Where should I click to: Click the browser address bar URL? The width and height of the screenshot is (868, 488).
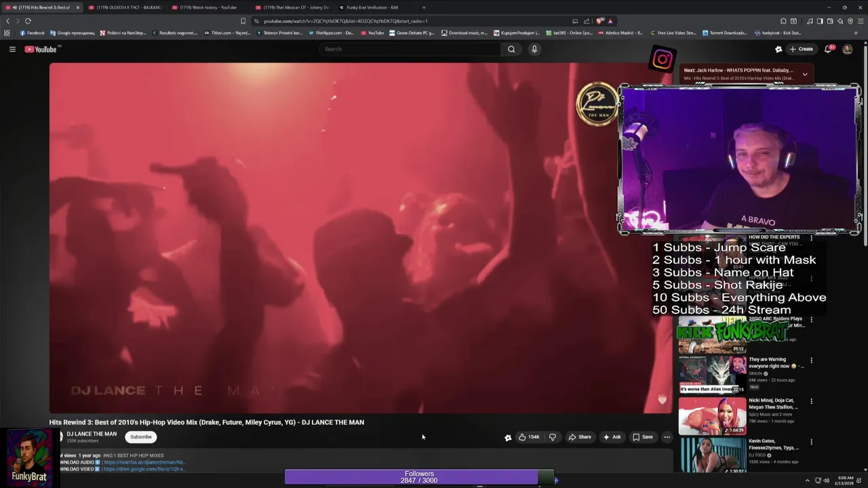[x=345, y=21]
